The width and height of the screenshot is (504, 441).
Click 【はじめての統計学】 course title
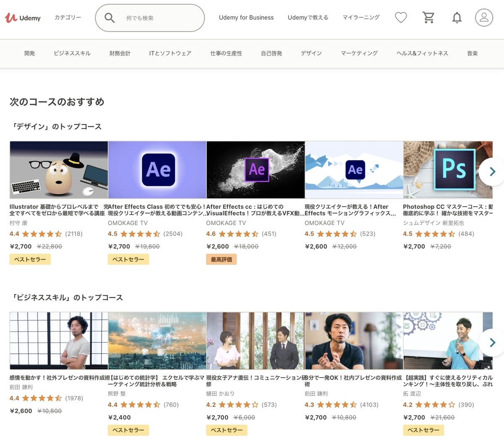[156, 381]
